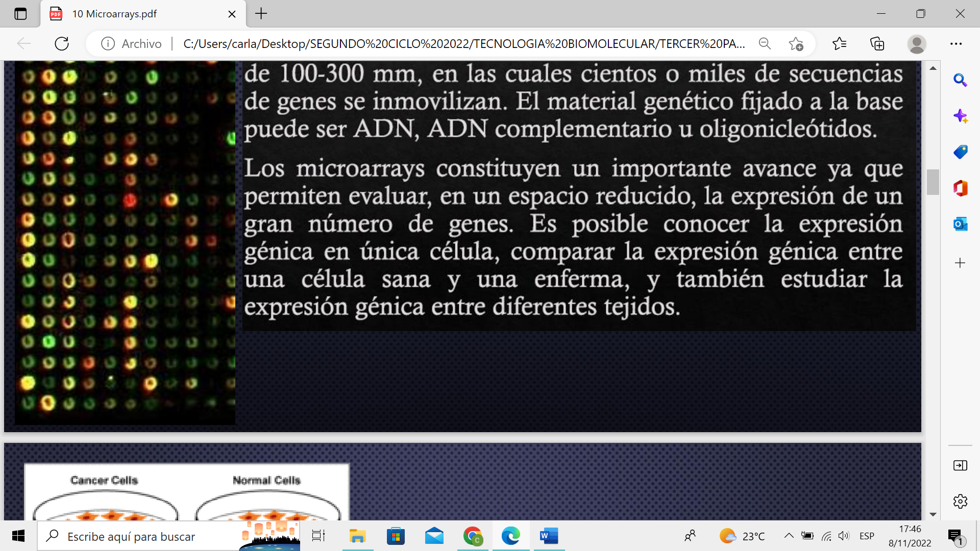980x551 pixels.
Task: Hide the sidebar panel
Action: 960,465
